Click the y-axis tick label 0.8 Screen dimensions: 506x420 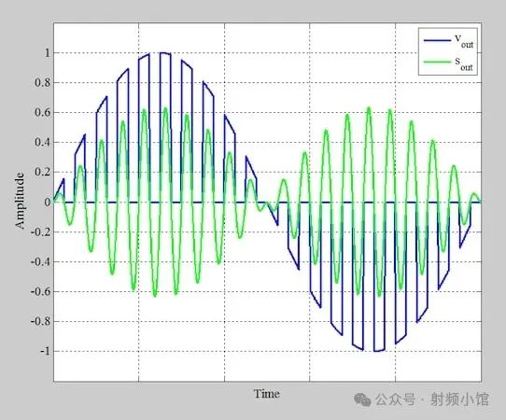[x=43, y=82]
